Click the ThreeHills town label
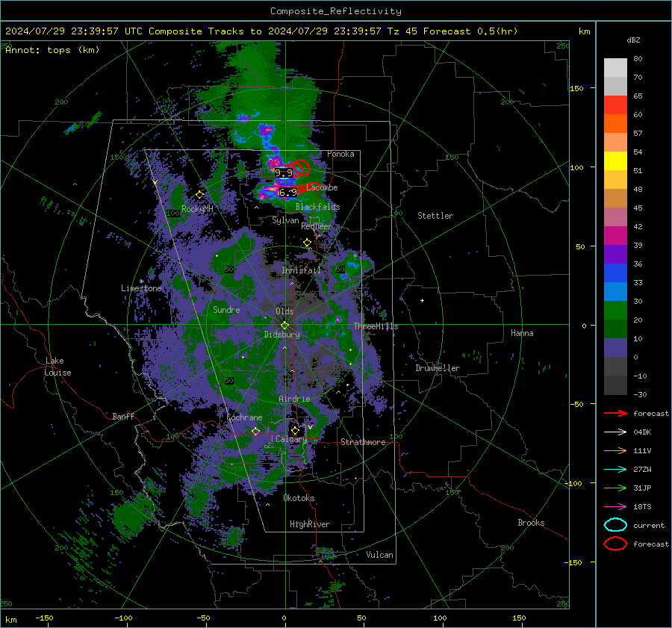Viewport: 672px width, 628px height. click(x=376, y=326)
